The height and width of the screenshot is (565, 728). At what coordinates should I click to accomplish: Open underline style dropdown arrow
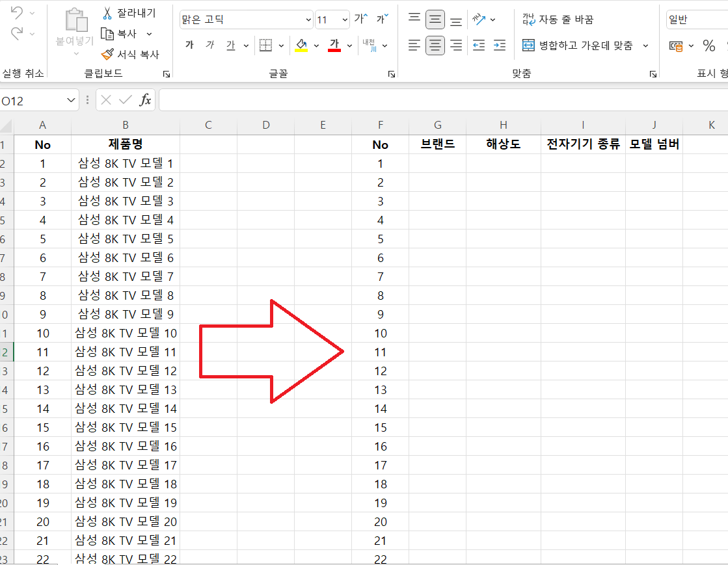pos(246,46)
